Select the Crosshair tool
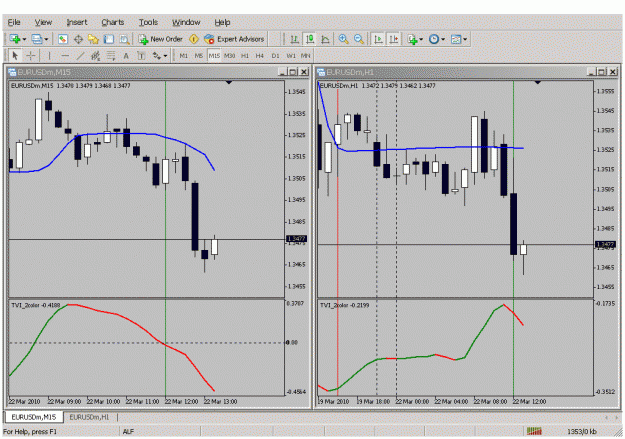 pos(31,56)
